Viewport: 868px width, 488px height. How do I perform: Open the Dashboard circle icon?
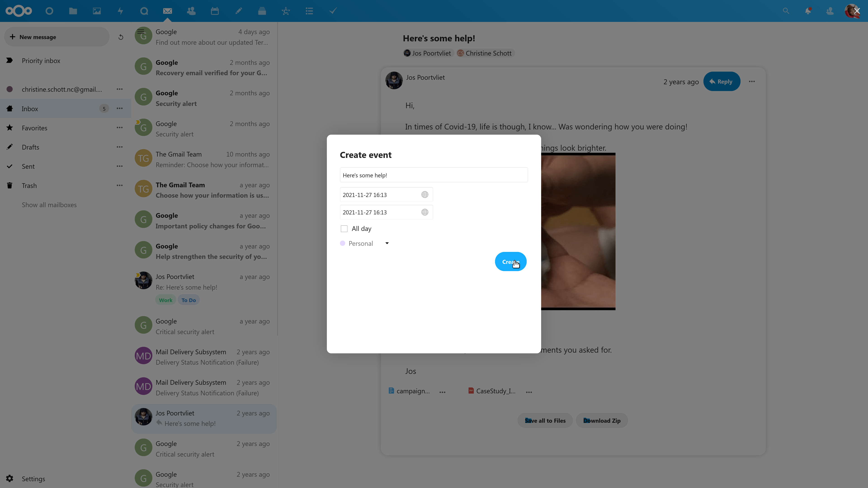tap(49, 11)
